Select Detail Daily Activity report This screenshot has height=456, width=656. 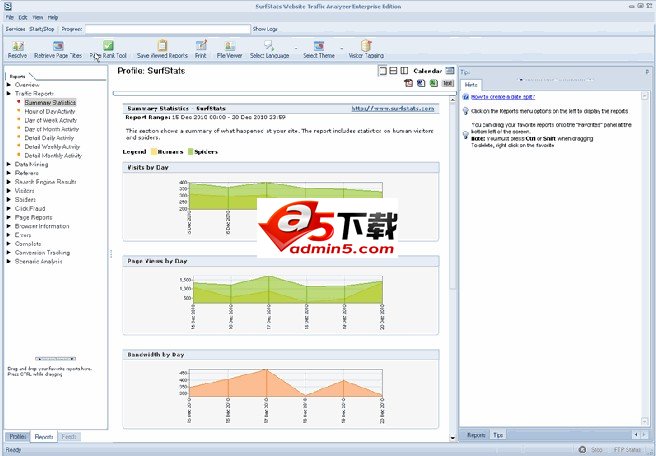click(49, 138)
